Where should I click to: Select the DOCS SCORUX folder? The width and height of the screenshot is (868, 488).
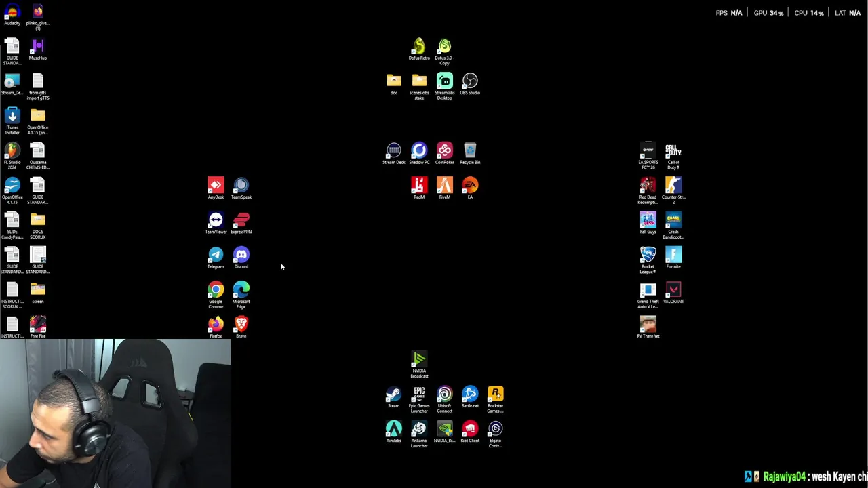(38, 226)
